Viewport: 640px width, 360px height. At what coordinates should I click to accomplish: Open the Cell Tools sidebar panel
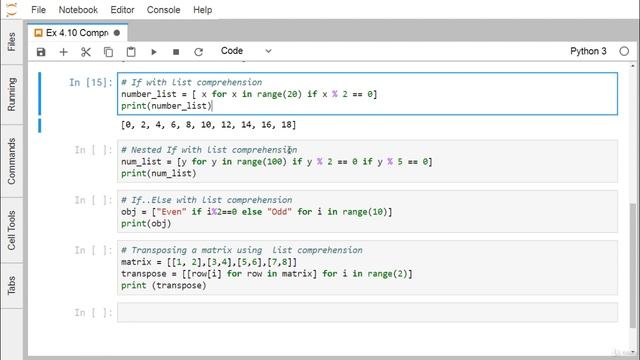tap(11, 230)
